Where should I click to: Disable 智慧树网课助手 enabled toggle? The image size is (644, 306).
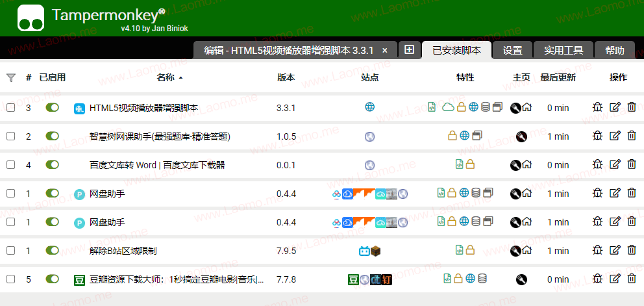coord(52,136)
